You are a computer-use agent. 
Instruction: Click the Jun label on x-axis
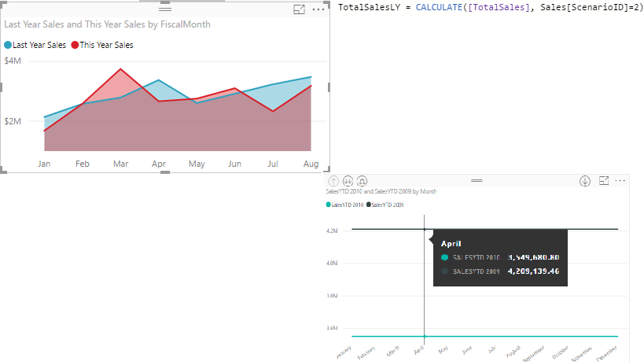pos(234,164)
